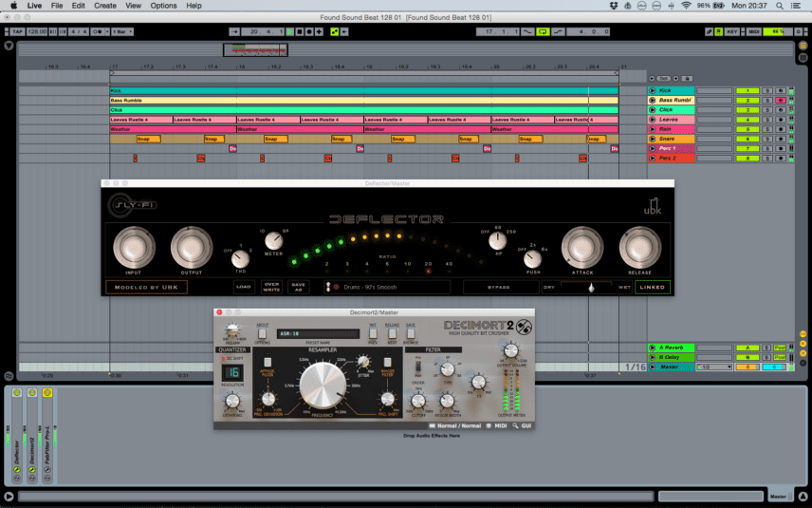The image size is (812, 508).
Task: Unfold the Perc 2 track
Action: [653, 159]
